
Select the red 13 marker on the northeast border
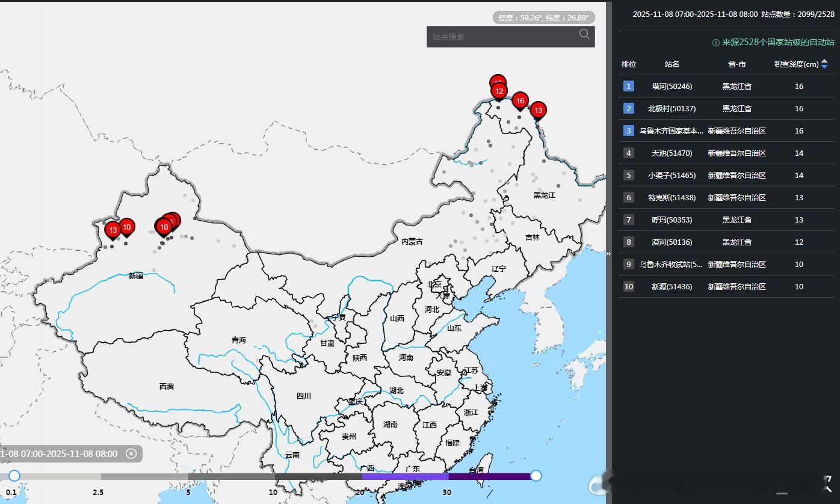538,111
